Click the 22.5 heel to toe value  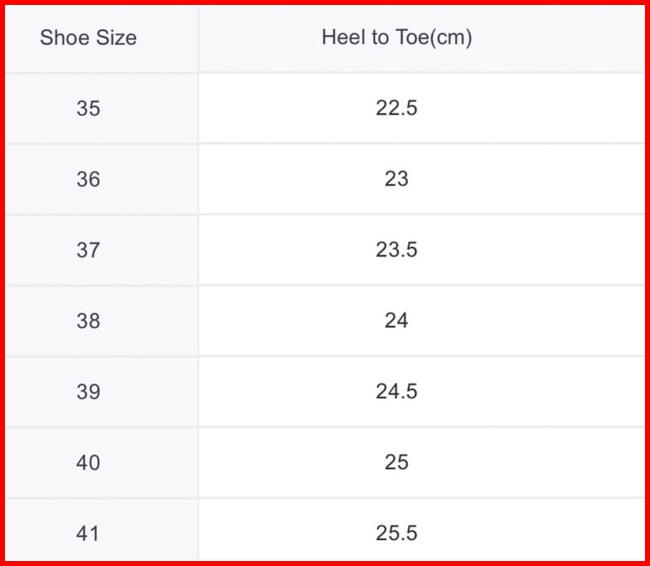point(396,108)
